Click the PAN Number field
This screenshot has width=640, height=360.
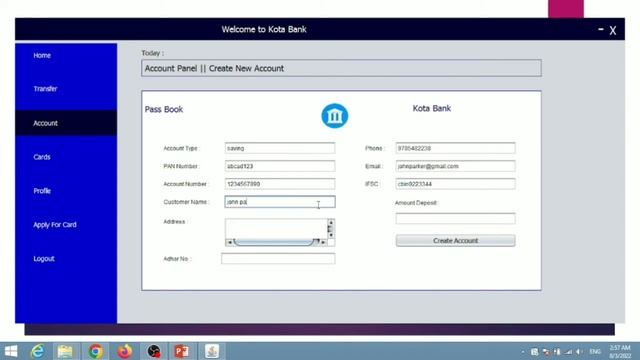tap(280, 166)
